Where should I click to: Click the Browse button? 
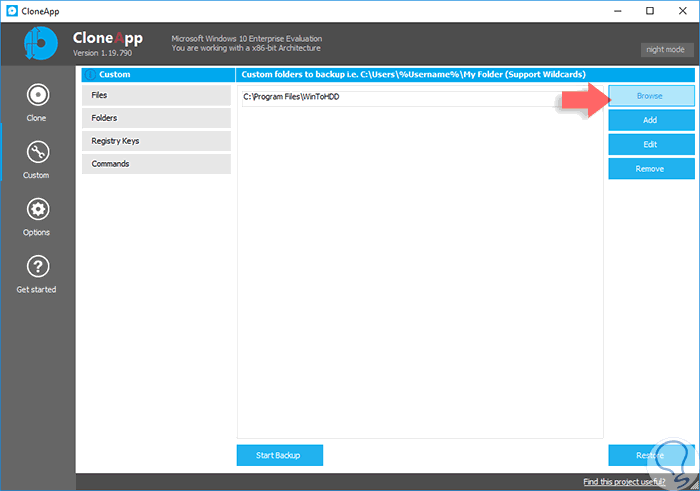point(651,96)
